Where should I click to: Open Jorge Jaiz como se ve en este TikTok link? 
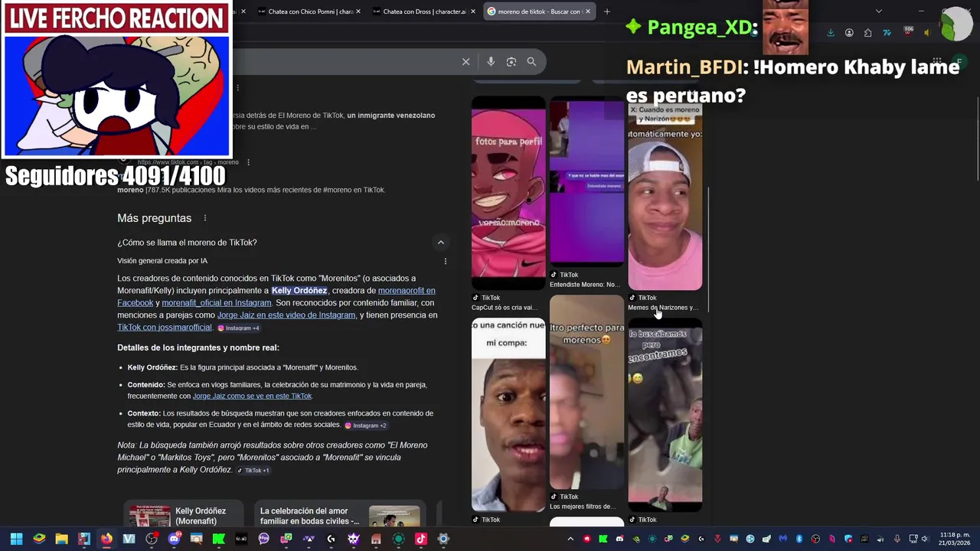[x=252, y=396]
